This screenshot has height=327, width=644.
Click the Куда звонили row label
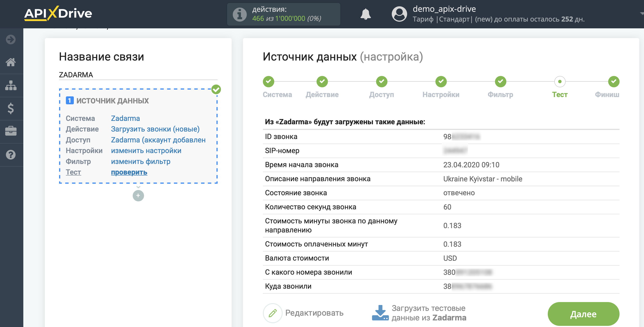[x=288, y=286]
